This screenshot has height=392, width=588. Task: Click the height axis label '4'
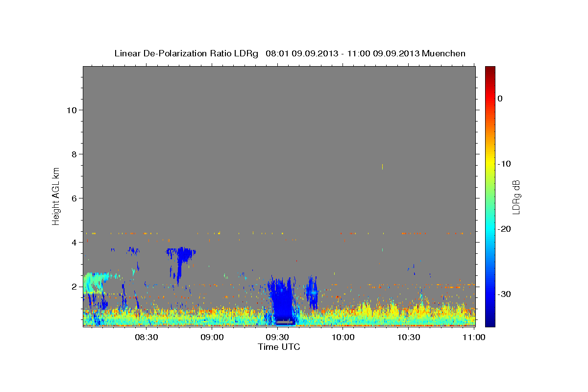[x=74, y=242]
